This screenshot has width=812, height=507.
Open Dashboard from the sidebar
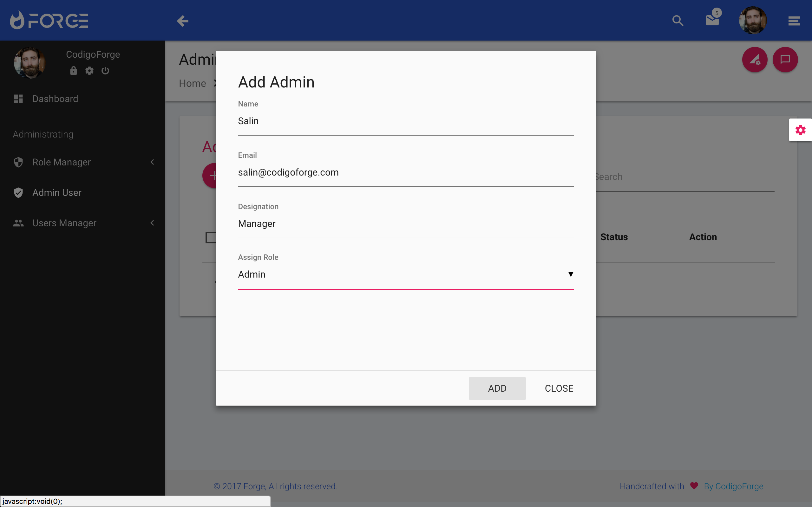coord(56,99)
